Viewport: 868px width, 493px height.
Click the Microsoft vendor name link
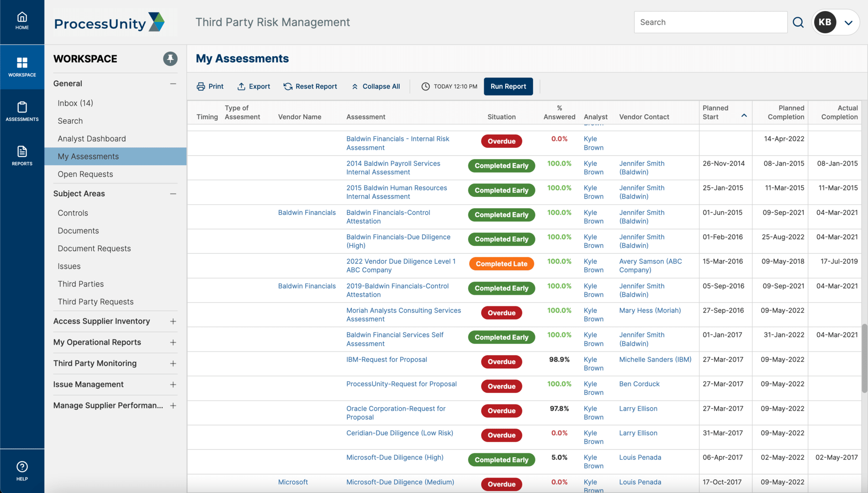pos(293,482)
